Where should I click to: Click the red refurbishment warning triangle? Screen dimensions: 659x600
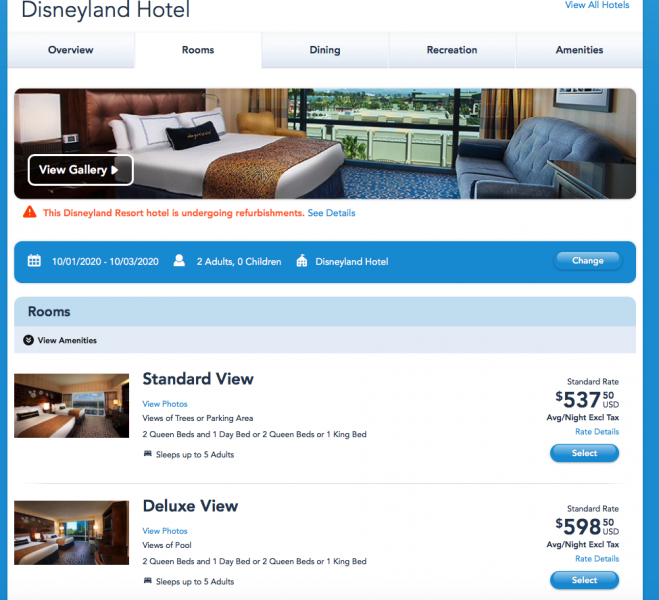click(x=29, y=212)
